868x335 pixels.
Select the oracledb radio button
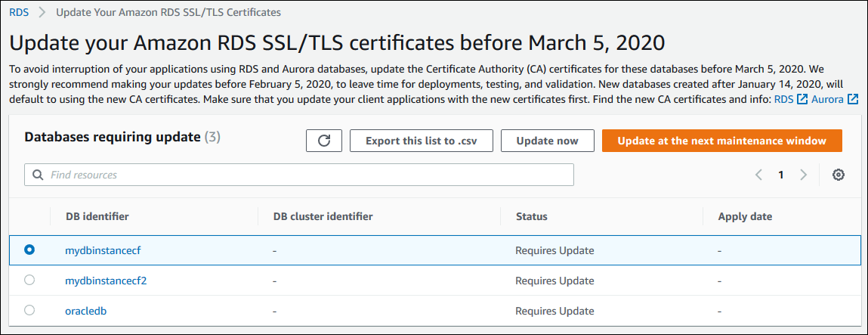[29, 310]
